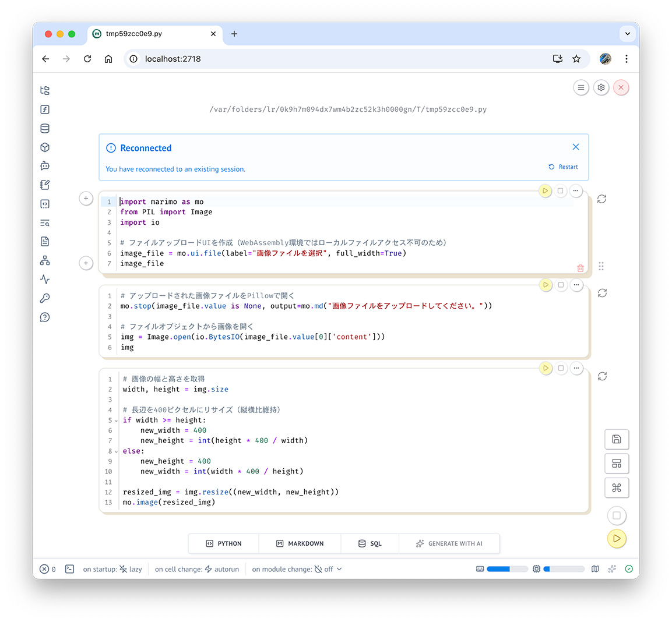This screenshot has width=672, height=622.
Task: Click Generate with AI button
Action: coord(449,543)
